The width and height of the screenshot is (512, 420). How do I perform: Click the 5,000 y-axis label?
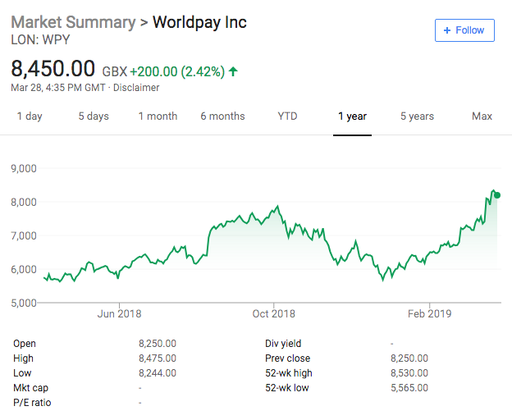click(x=24, y=303)
